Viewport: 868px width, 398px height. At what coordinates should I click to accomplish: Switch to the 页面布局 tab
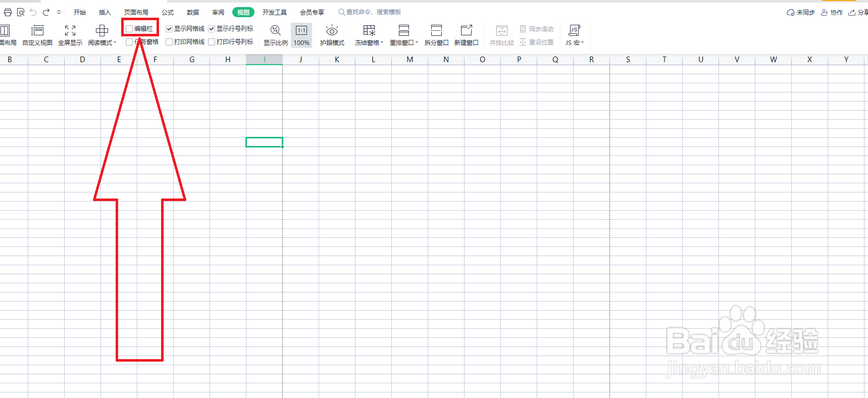click(136, 12)
